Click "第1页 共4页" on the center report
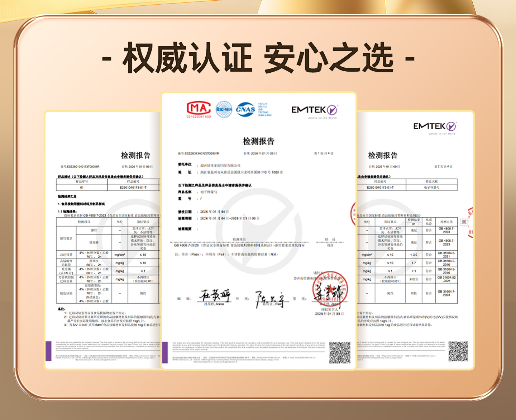Screen dimensions: 516x420 (x=324, y=153)
